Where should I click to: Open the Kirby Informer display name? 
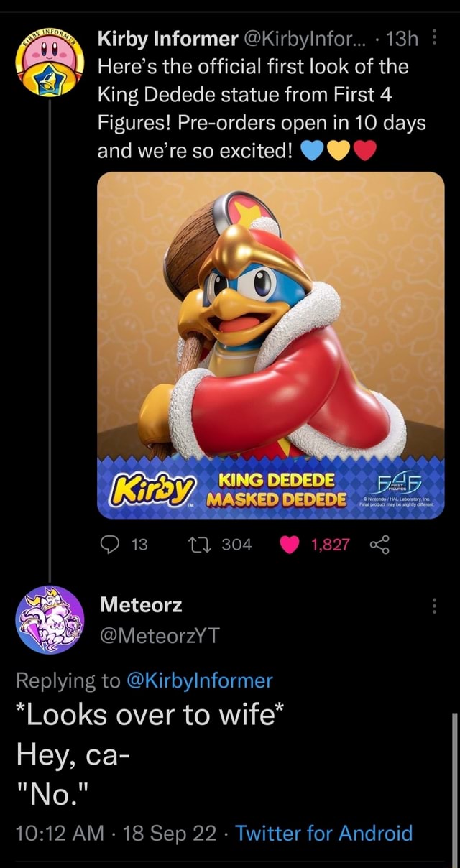click(167, 38)
